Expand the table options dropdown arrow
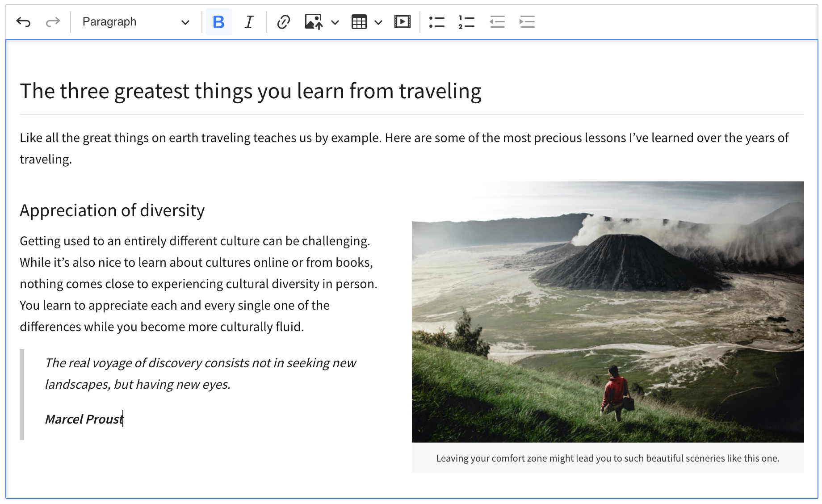This screenshot has height=504, width=822. [378, 22]
